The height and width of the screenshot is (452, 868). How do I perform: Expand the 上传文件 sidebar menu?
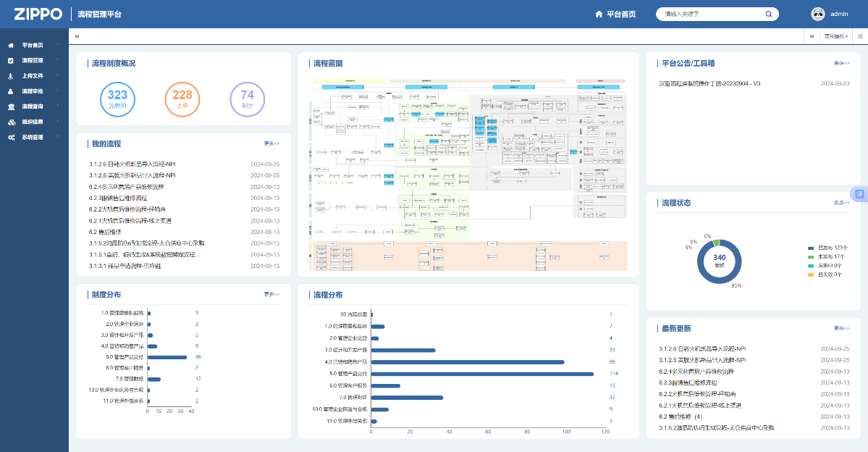tap(33, 76)
